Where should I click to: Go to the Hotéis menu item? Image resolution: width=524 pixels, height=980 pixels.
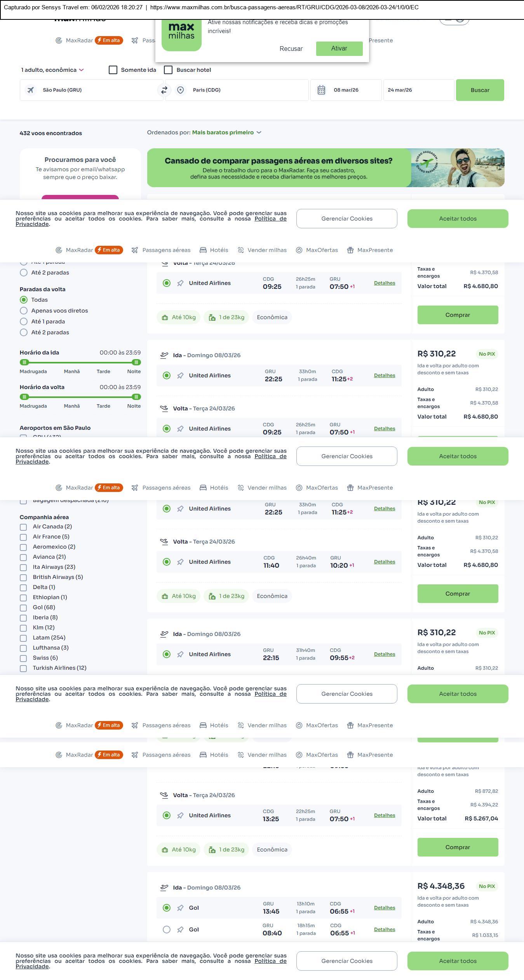tap(214, 250)
